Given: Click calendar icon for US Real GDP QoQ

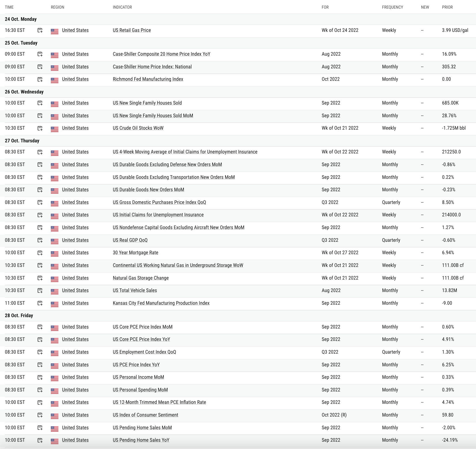Looking at the screenshot, I should (40, 240).
